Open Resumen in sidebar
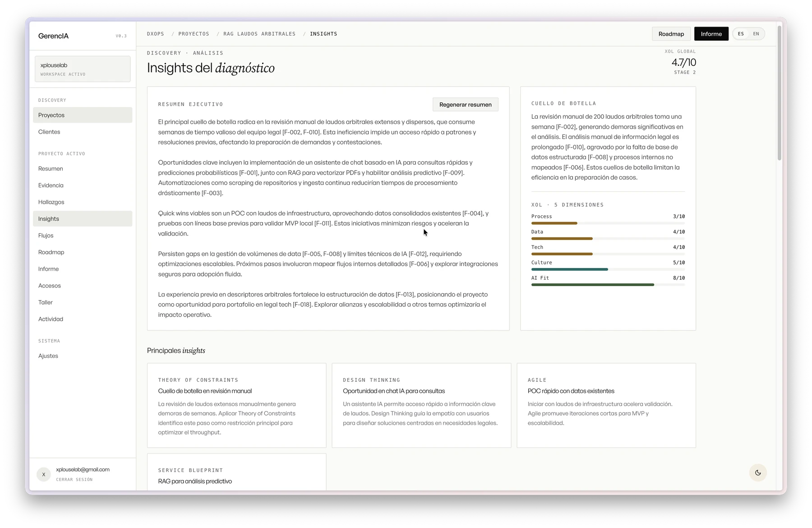 coord(83,169)
